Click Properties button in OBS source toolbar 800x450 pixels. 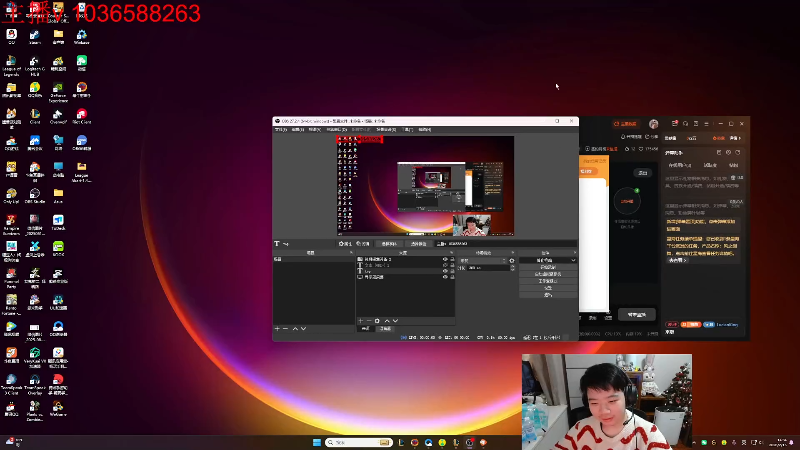[345, 244]
